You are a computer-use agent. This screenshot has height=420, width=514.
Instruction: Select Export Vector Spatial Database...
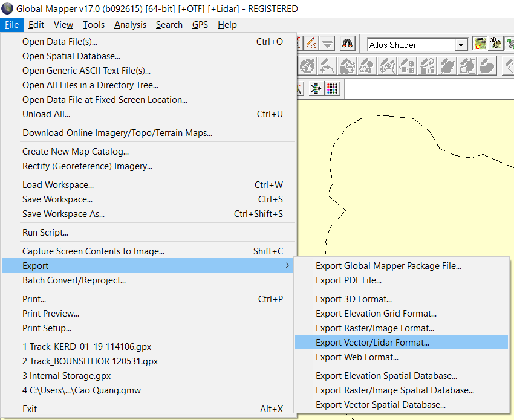pyautogui.click(x=402, y=405)
